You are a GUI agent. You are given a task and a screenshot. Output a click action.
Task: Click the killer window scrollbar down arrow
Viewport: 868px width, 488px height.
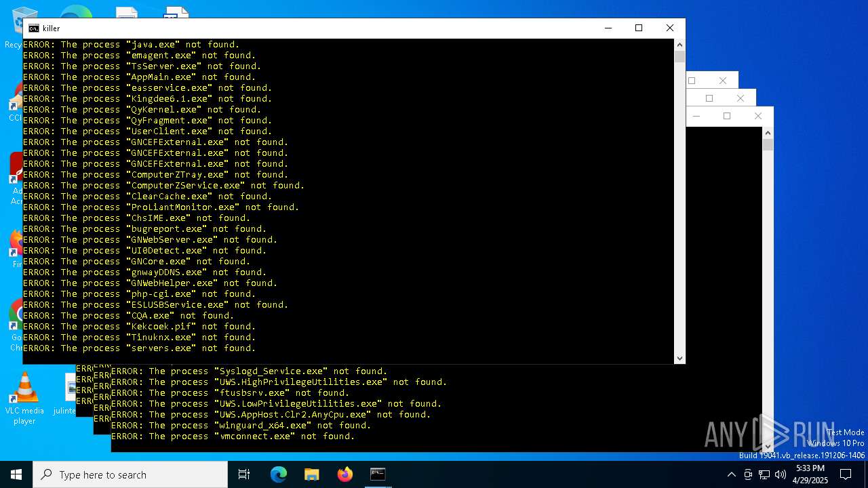(x=679, y=358)
